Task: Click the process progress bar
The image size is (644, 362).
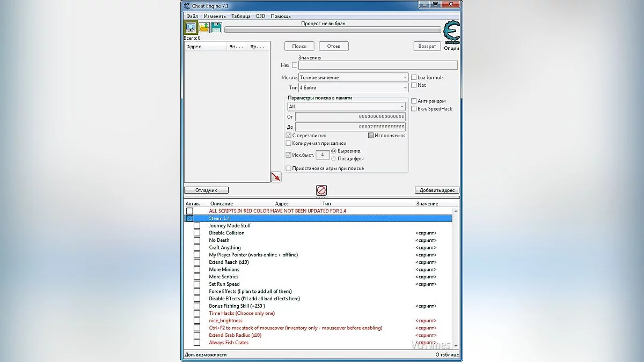Action: pos(332,30)
